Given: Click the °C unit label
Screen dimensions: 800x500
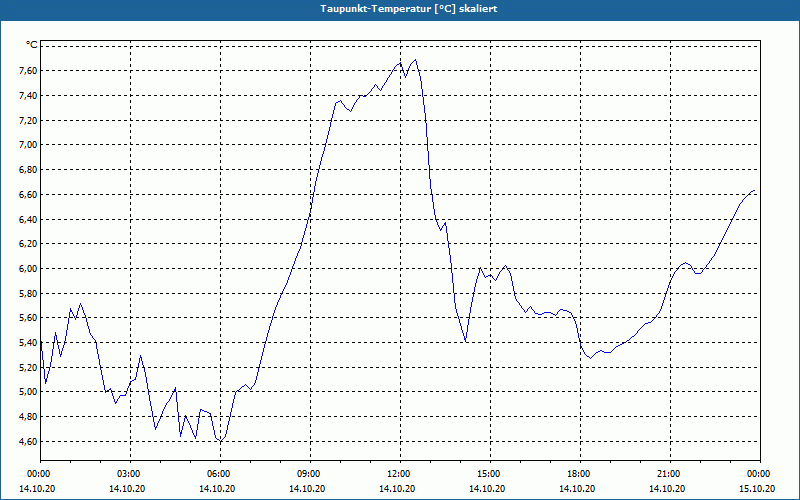Looking at the screenshot, I should [32, 45].
